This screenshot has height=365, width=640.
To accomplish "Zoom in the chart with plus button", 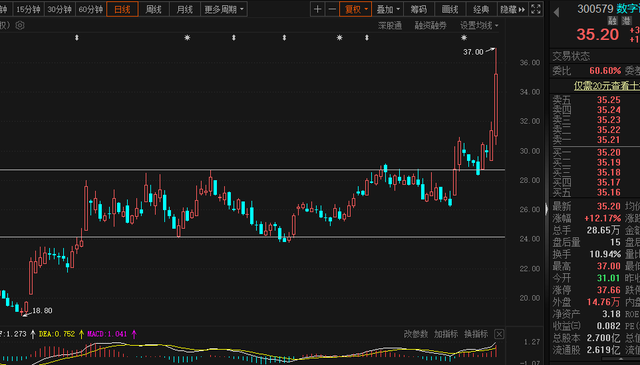I will (317, 9).
